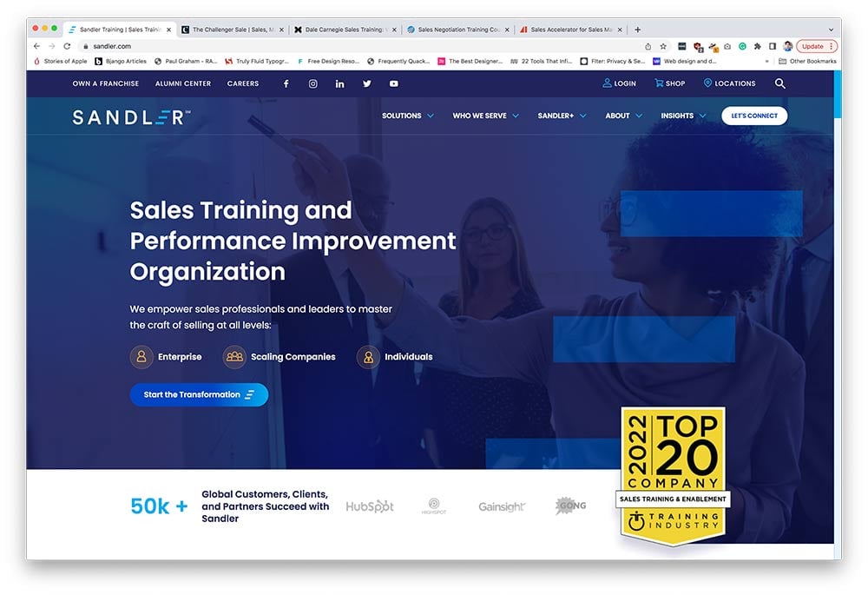This screenshot has width=868, height=595.
Task: Open the Web design and d... bookmark
Action: click(x=685, y=61)
